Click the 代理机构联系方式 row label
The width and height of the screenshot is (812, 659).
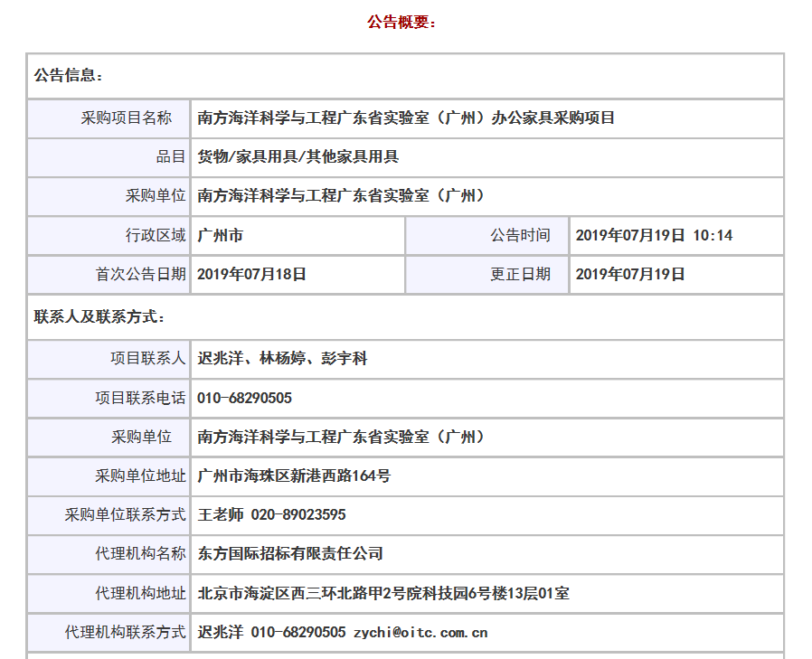[125, 633]
